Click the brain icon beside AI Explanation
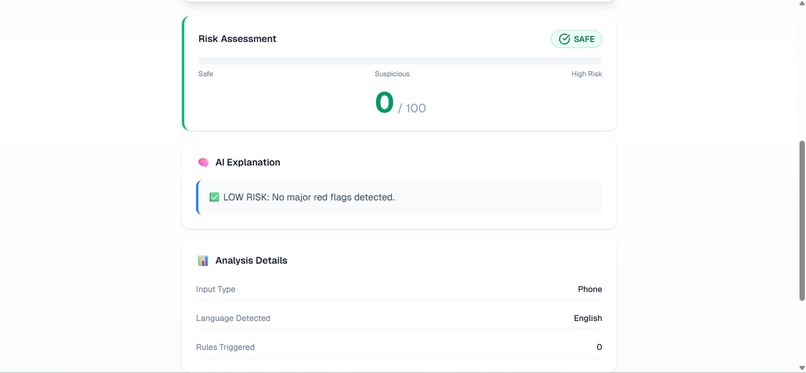 pos(203,162)
